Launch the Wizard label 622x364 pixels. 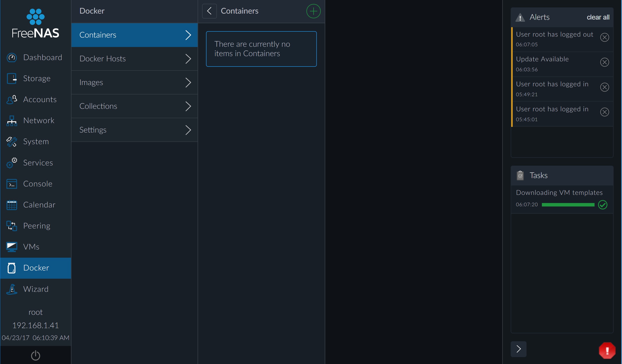tap(36, 289)
